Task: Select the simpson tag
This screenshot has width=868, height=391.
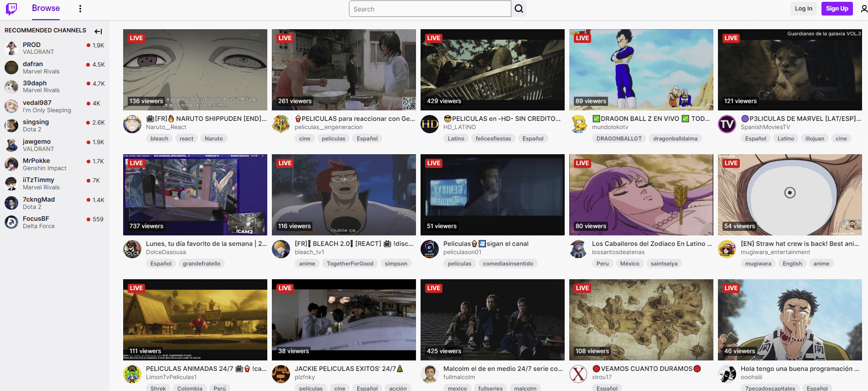Action: click(396, 264)
